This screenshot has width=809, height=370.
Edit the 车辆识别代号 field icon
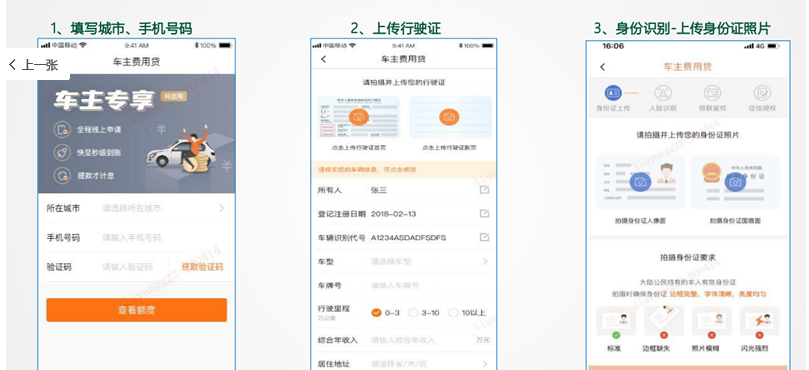(484, 237)
